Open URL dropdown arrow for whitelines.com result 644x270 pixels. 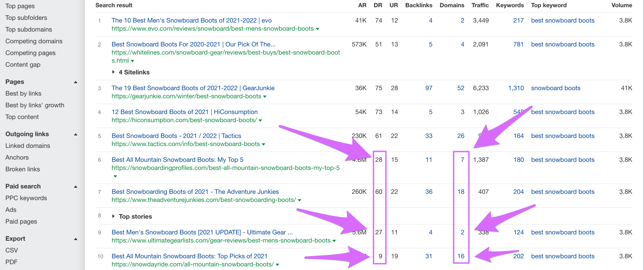click(132, 61)
